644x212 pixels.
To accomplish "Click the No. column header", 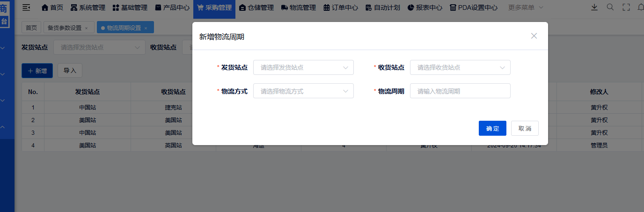I will point(33,92).
